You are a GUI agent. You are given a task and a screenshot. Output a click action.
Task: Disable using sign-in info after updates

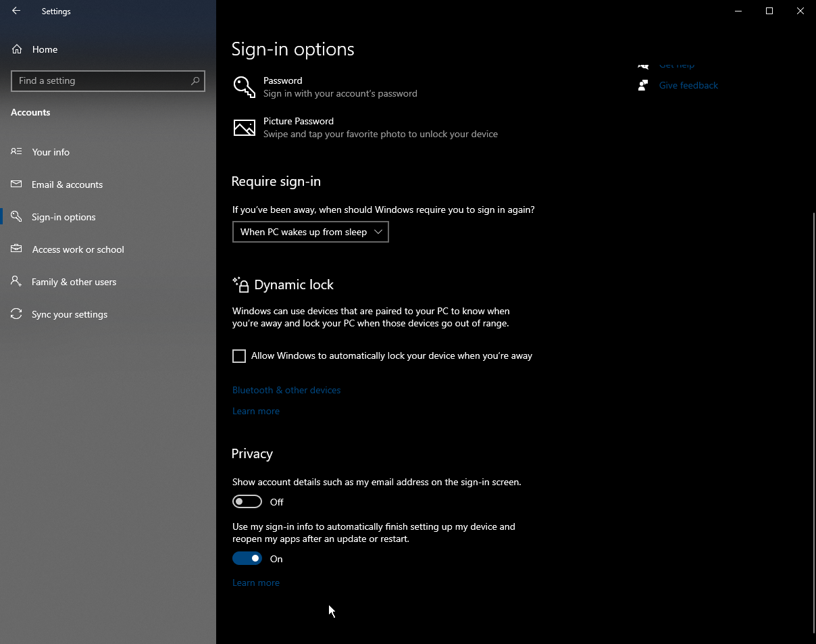pyautogui.click(x=247, y=558)
